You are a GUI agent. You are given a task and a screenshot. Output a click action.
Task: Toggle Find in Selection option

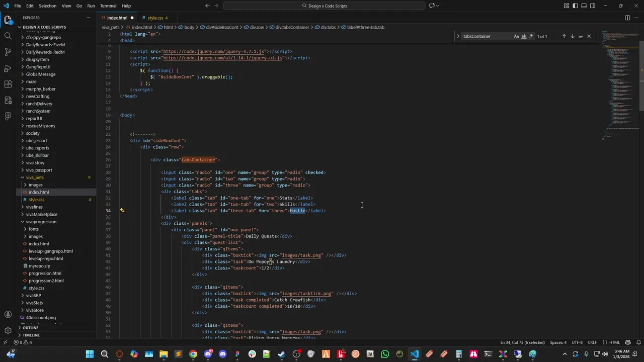pos(580,36)
